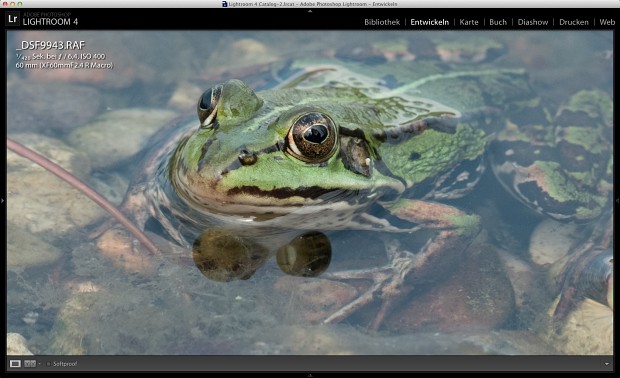Click the window title Lightroom 4 Catalog text

coord(312,4)
